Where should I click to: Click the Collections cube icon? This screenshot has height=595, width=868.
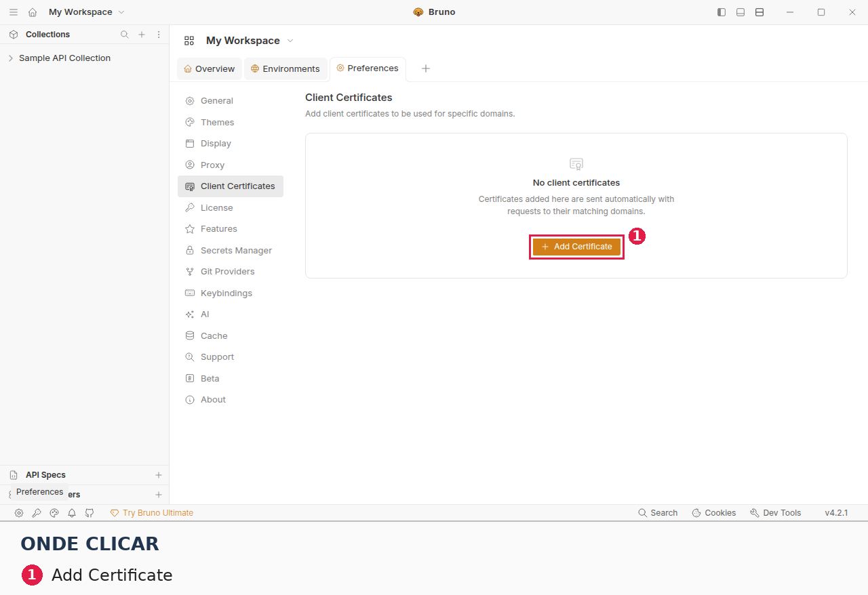tap(14, 35)
